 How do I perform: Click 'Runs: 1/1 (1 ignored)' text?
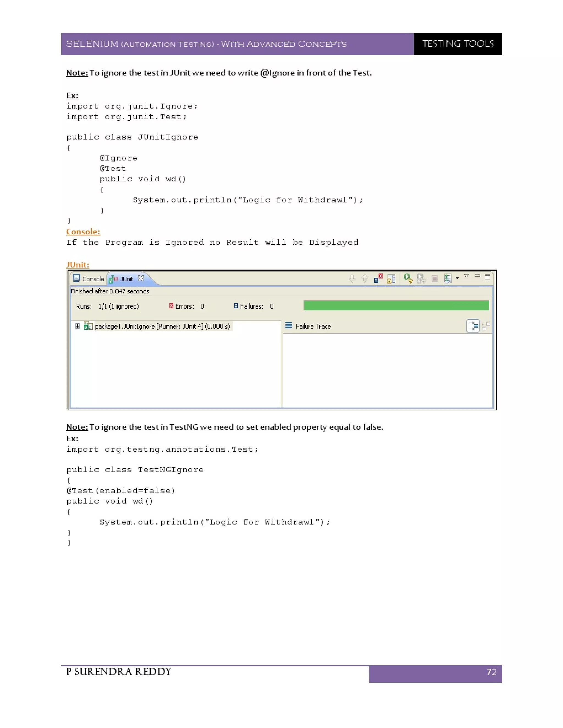pos(107,306)
